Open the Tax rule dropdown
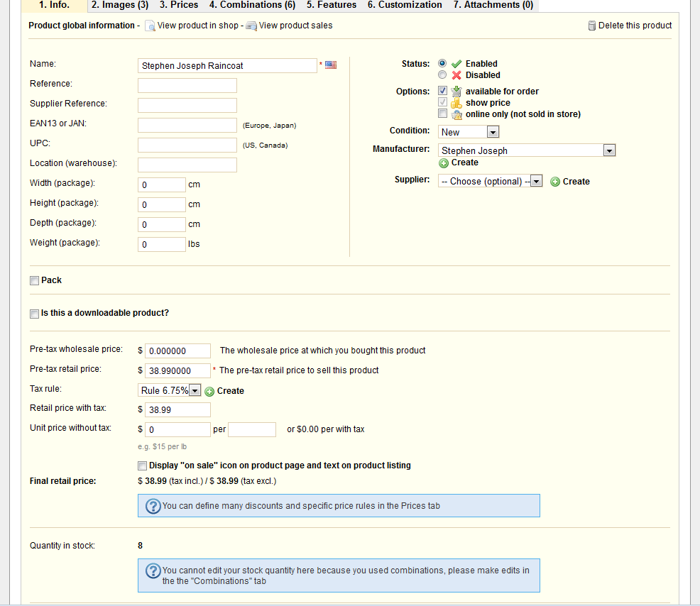Screen dimensions: 700x606 tap(169, 390)
